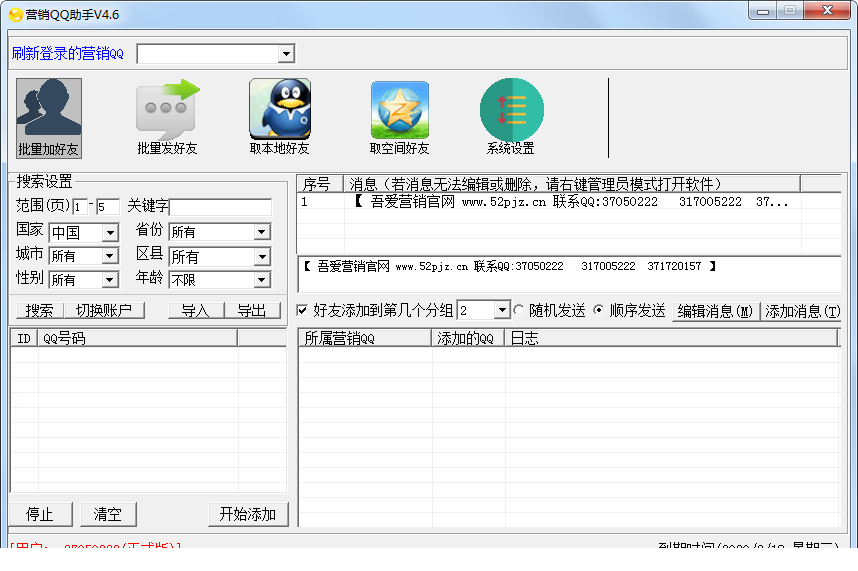Click the range start page field
This screenshot has width=858, height=571.
click(x=80, y=207)
